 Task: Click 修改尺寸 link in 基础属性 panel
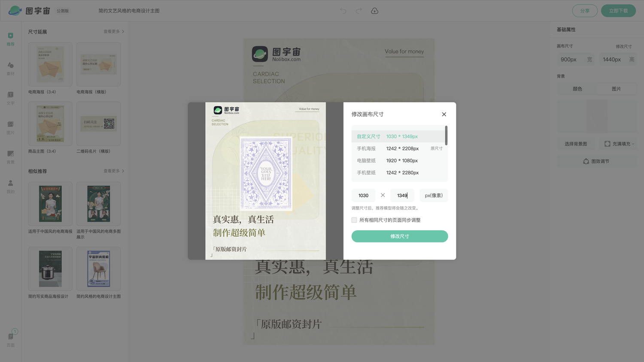tap(623, 46)
